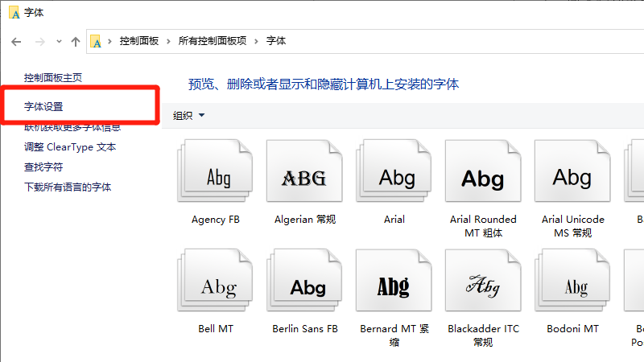Click 下载所有语言的字体 link
Viewport: 644px width, 362px height.
68,187
